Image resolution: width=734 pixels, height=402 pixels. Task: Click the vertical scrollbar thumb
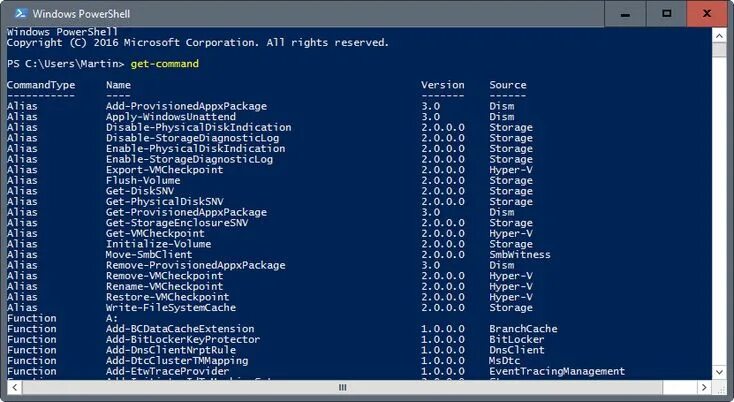pos(719,50)
